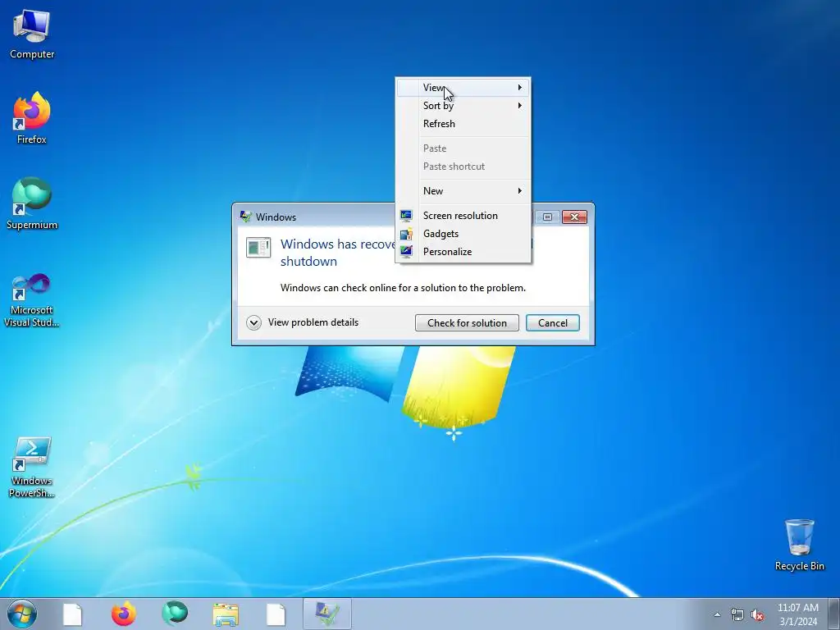Image resolution: width=840 pixels, height=630 pixels.
Task: Click muted volume tray icon
Action: 757,615
